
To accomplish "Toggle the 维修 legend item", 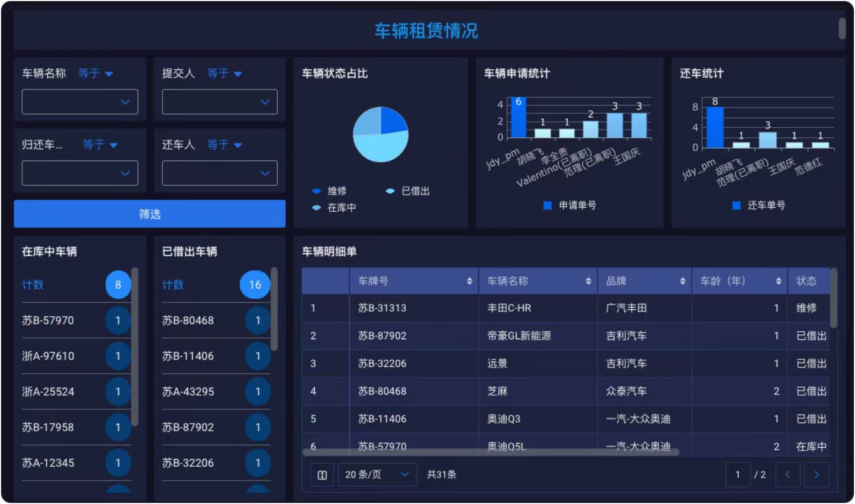I will pos(329,191).
